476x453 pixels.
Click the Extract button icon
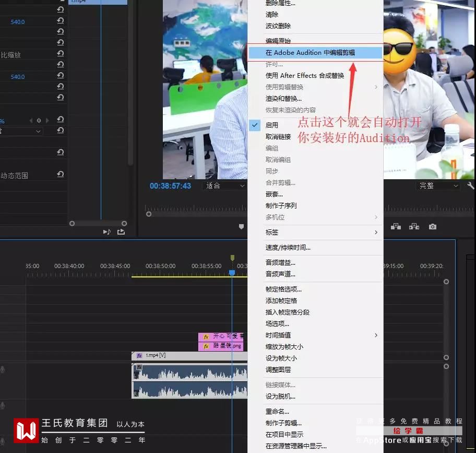point(414,226)
